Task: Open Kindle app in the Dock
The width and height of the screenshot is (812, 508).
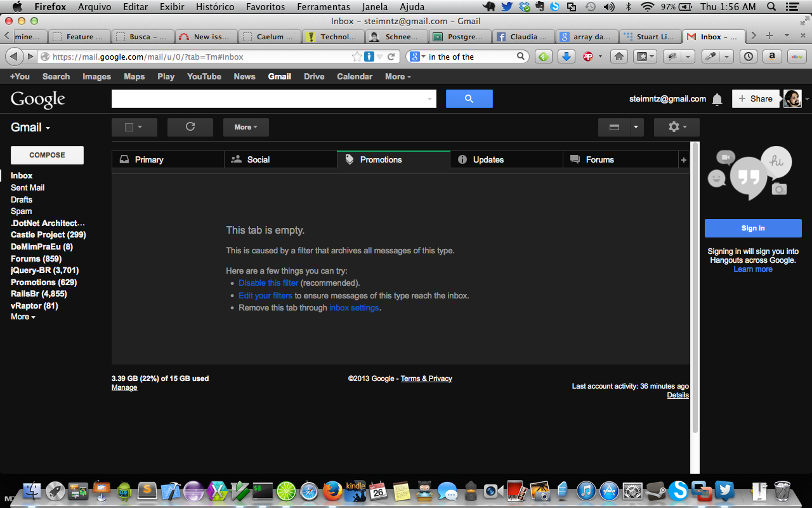Action: (x=355, y=490)
